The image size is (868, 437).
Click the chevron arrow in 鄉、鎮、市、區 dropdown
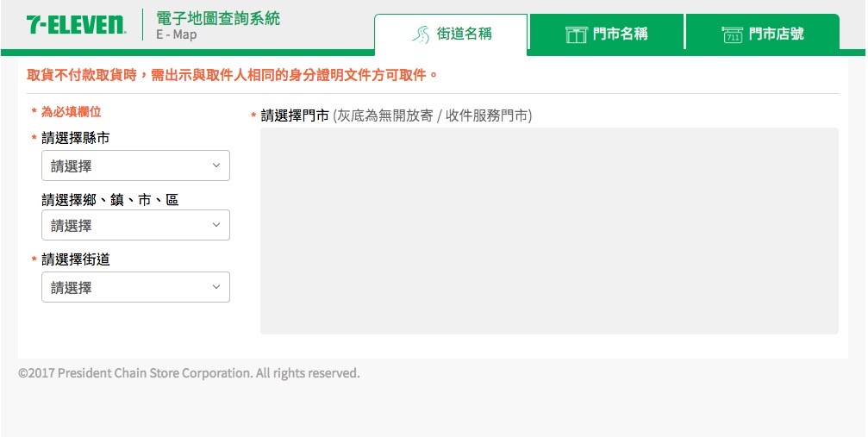point(216,225)
